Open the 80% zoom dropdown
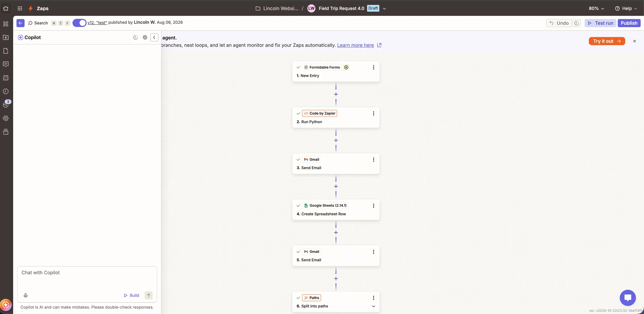The image size is (644, 314). tap(596, 8)
